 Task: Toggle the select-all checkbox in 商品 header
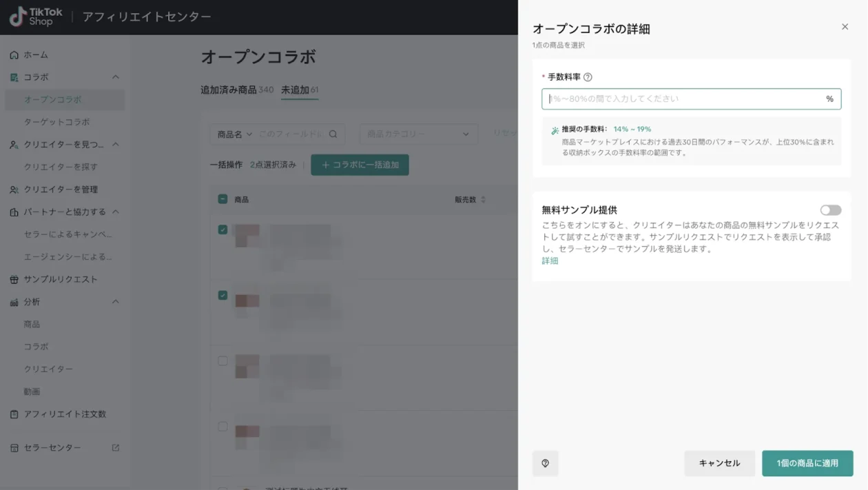pyautogui.click(x=223, y=199)
